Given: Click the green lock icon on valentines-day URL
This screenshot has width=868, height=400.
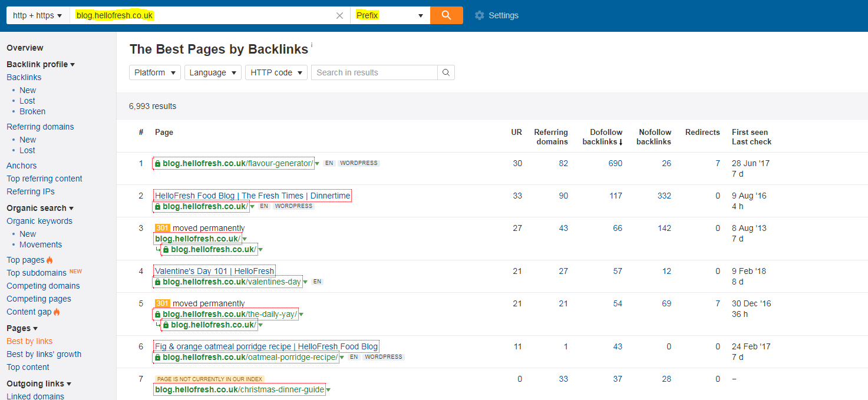Looking at the screenshot, I should tap(157, 282).
